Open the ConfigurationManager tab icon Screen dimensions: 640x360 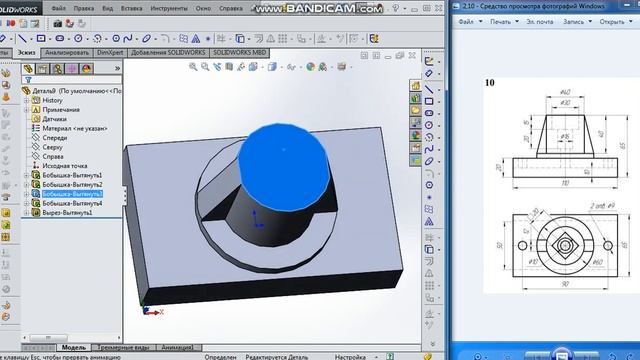tap(57, 69)
